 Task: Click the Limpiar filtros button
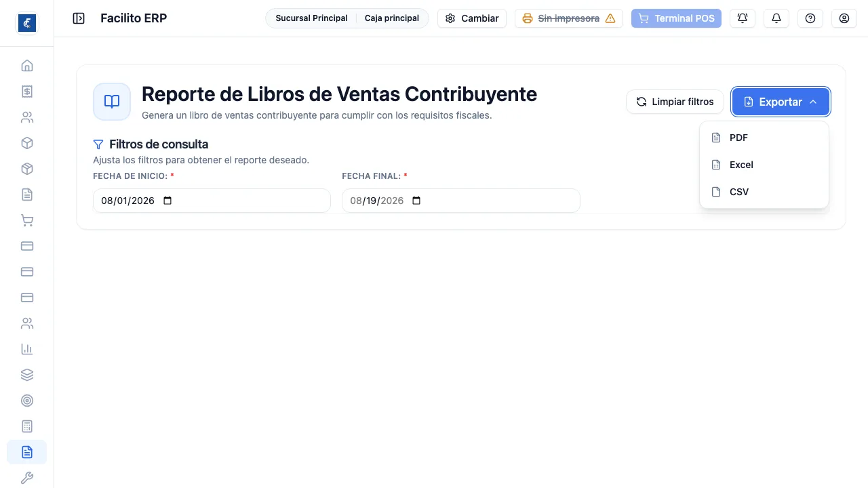(675, 102)
